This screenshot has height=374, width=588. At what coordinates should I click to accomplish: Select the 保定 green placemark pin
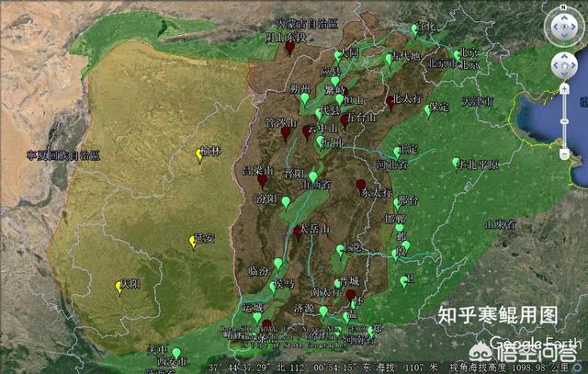(427, 110)
